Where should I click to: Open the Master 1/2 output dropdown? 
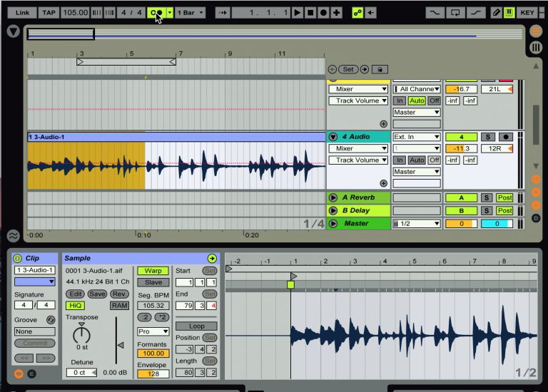tap(417, 224)
